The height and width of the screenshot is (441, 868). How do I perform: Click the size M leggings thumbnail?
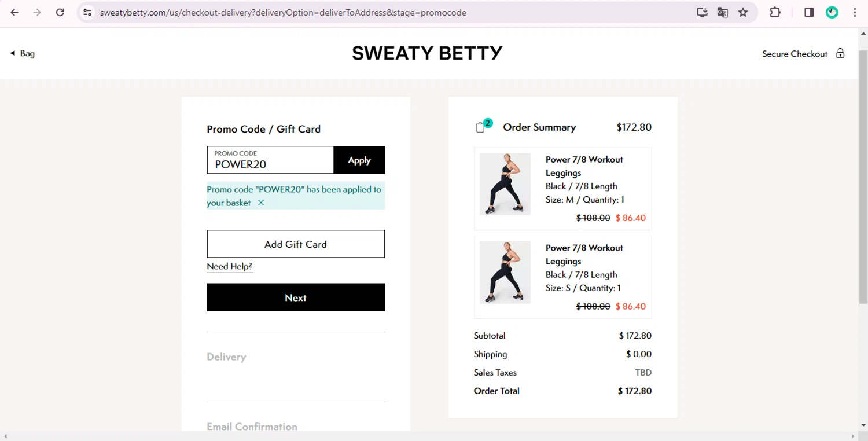(x=505, y=184)
